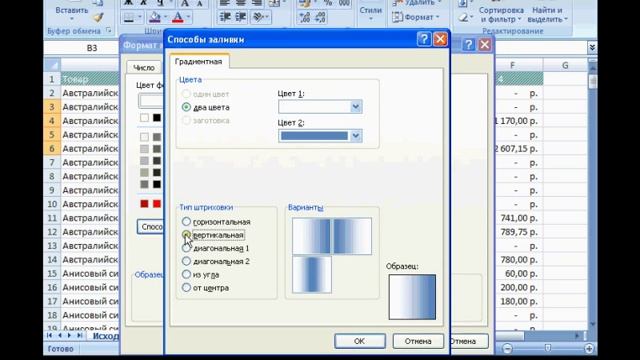Click the zoom in plus icon
The height and width of the screenshot is (360, 640).
589,349
